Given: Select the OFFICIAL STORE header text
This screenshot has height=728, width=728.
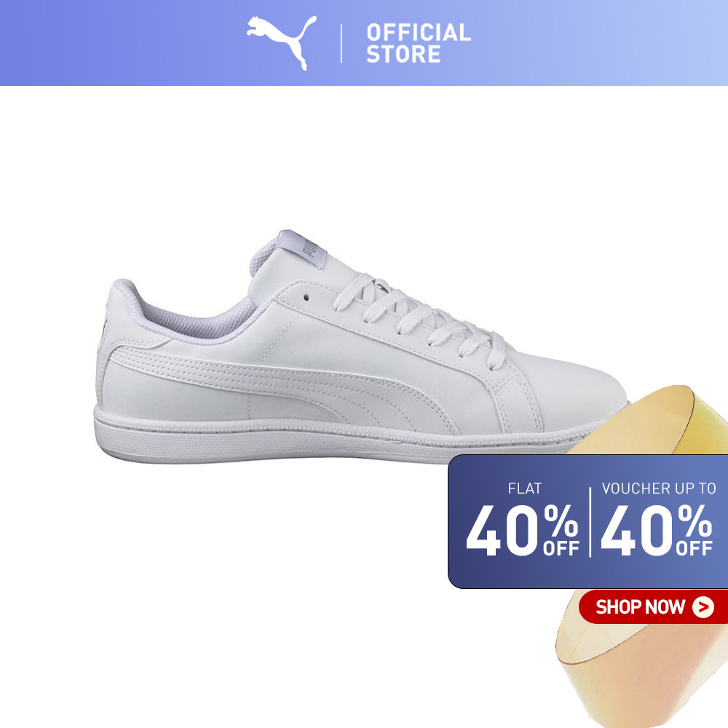Looking at the screenshot, I should (419, 43).
